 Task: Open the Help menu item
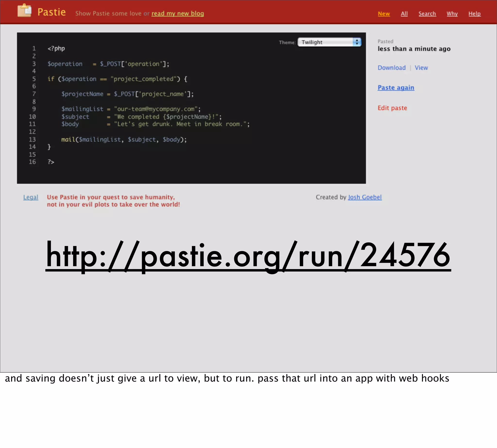click(475, 14)
